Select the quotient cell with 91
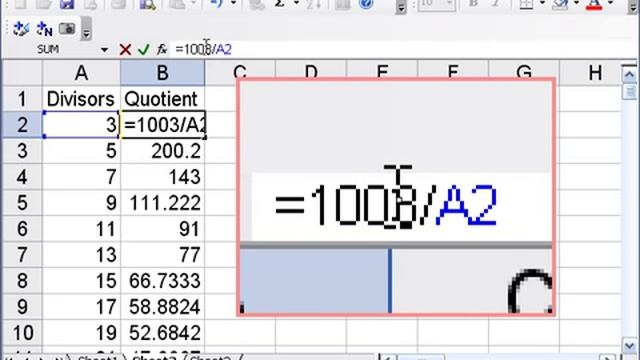 point(162,229)
